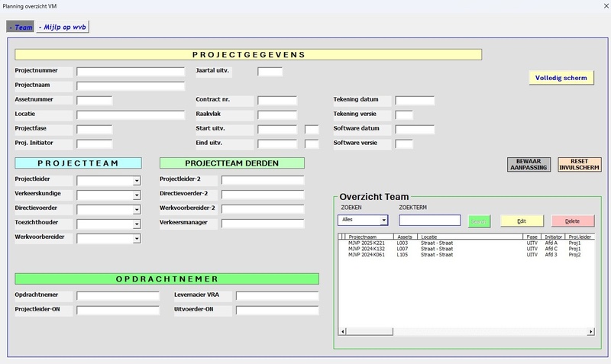Focus the Opdrachtnemer input field
This screenshot has height=364, width=611.
118,296
